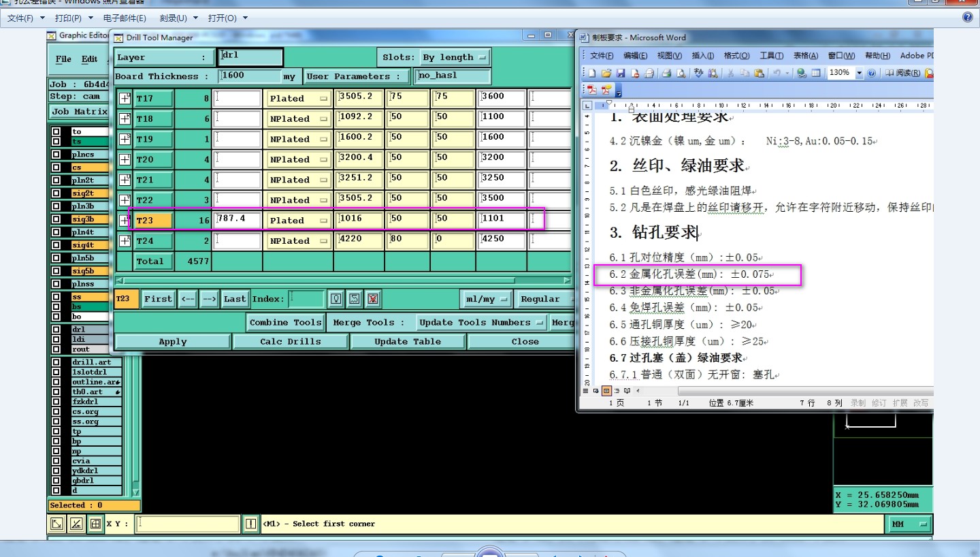The image size is (980, 557).
Task: Click the Index input field
Action: click(306, 299)
